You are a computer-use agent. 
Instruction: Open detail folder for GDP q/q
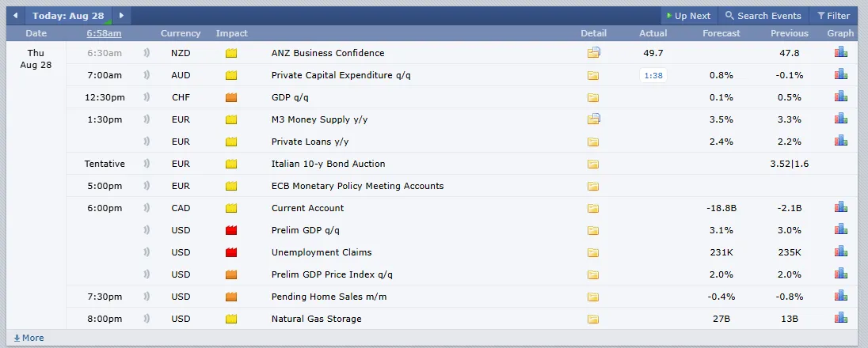pyautogui.click(x=593, y=98)
